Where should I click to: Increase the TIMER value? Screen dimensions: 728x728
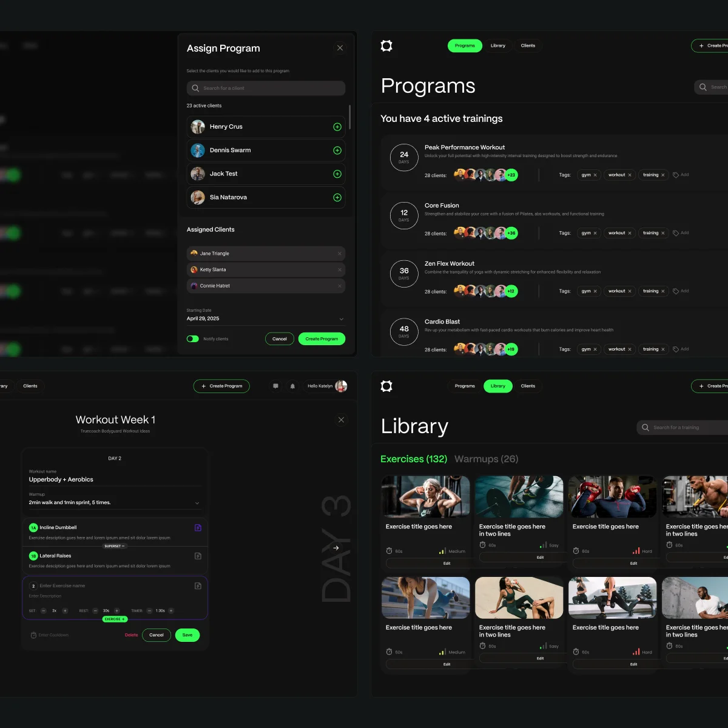pos(171,611)
